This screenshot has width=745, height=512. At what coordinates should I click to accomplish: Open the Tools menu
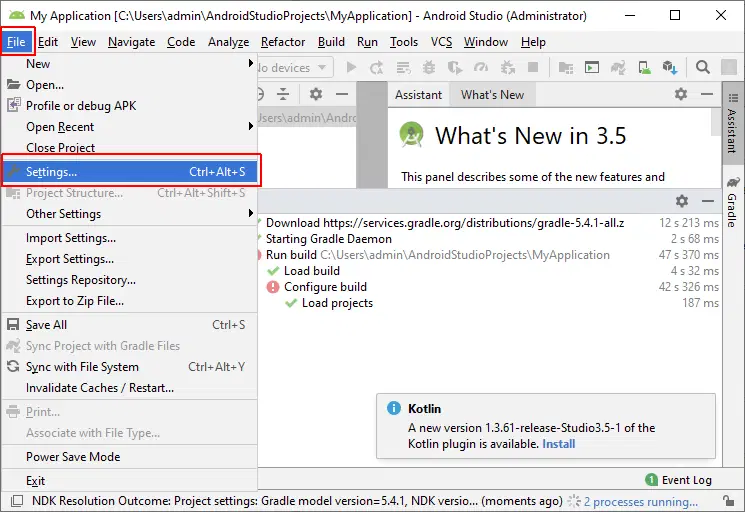(x=404, y=42)
